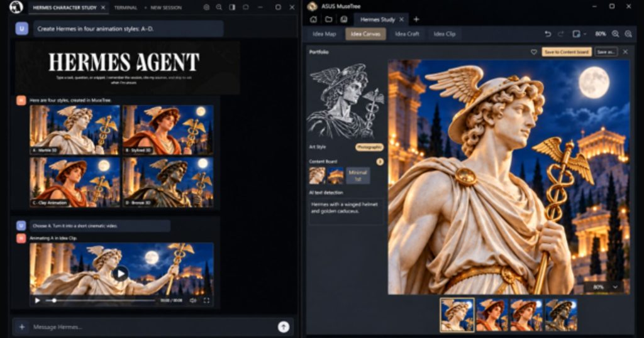Click the 80% zoom value in toolbar
Image resolution: width=644 pixels, height=338 pixels.
pos(601,34)
